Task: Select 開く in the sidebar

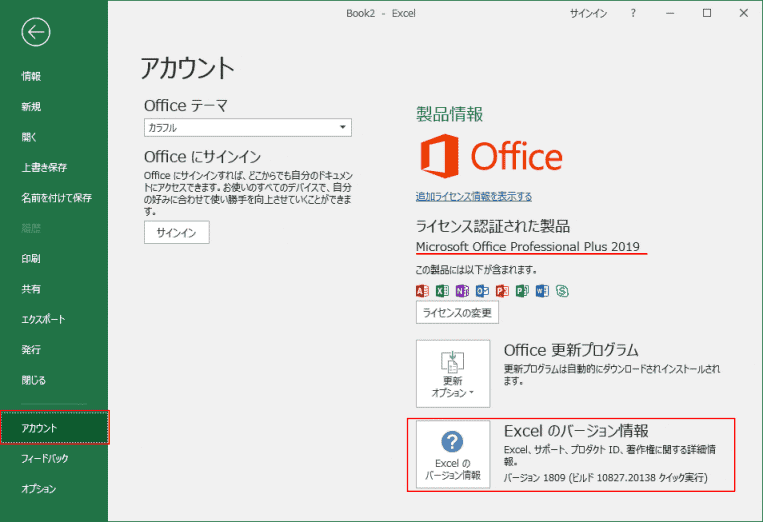Action: pos(29,137)
